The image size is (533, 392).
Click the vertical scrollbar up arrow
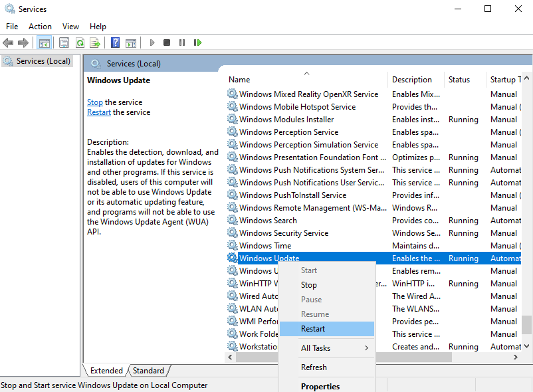point(527,78)
